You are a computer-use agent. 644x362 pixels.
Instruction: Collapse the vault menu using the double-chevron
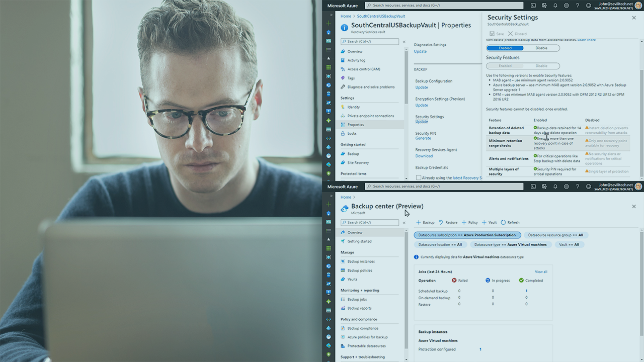(404, 42)
